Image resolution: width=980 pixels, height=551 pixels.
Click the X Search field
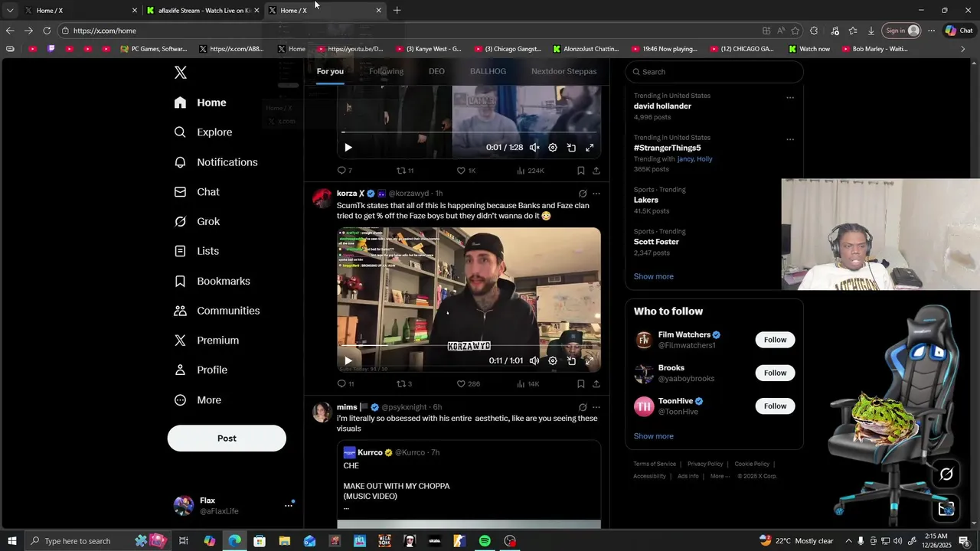tap(714, 72)
